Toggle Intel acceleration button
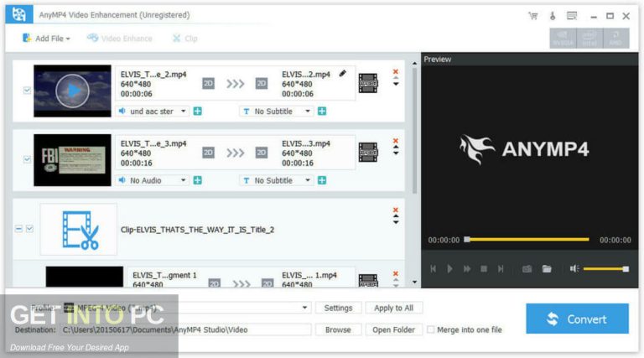644x358 pixels. (x=589, y=39)
